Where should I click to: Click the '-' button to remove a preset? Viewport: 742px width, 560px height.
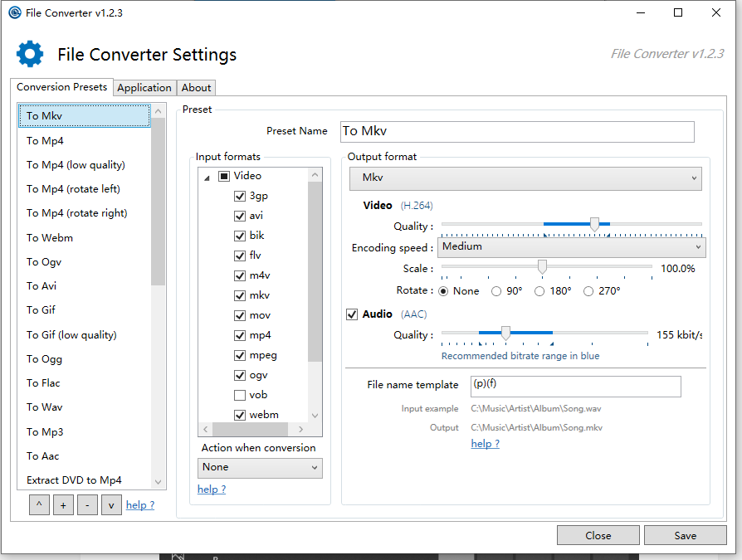(87, 504)
